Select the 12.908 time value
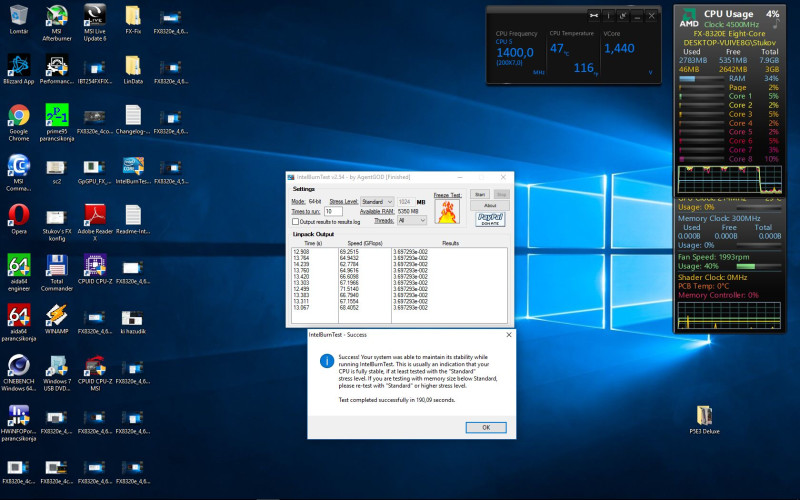 tap(301, 252)
